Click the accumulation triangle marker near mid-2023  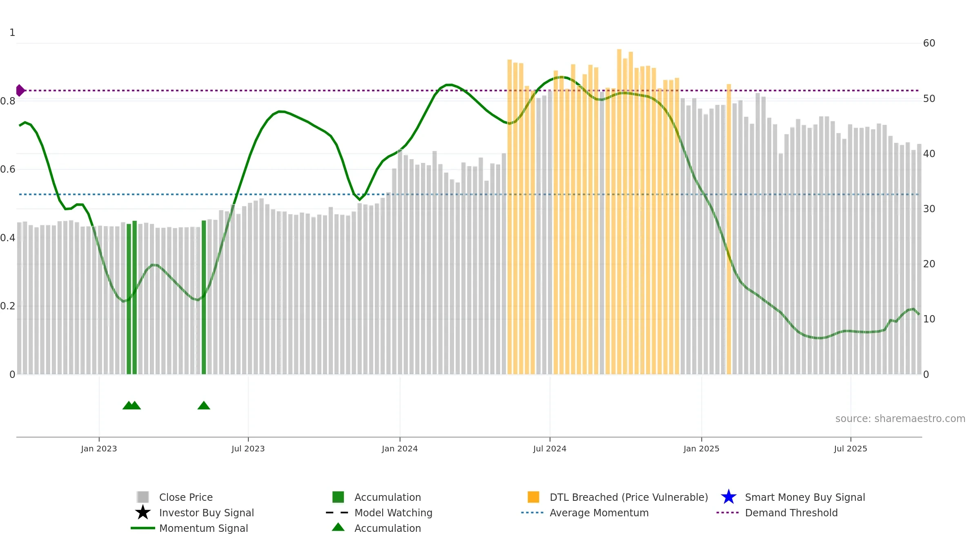(204, 405)
